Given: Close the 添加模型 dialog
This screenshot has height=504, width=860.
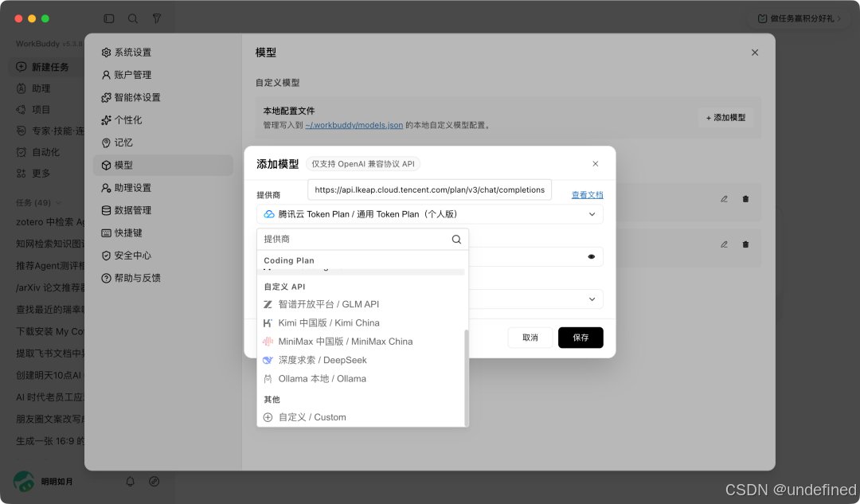Looking at the screenshot, I should click(595, 164).
